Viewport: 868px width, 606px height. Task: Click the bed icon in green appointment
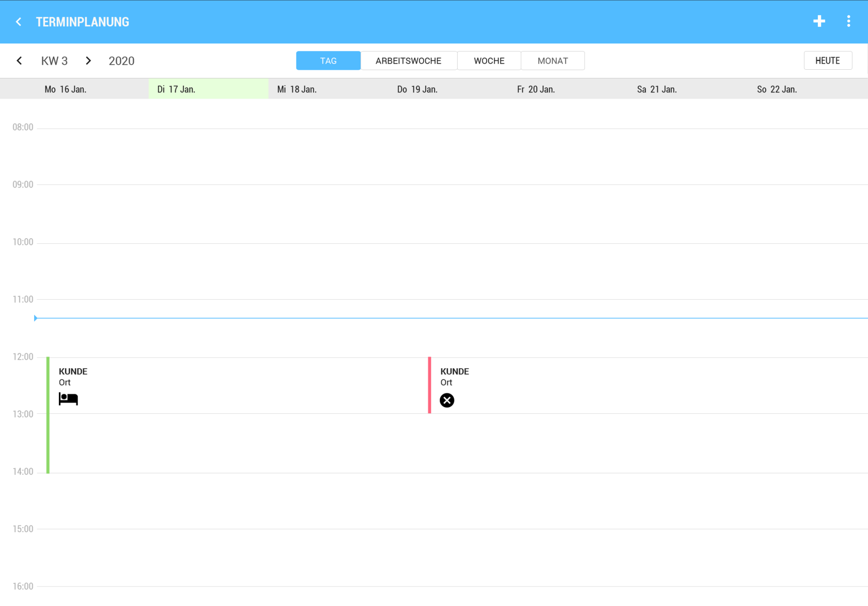tap(68, 399)
